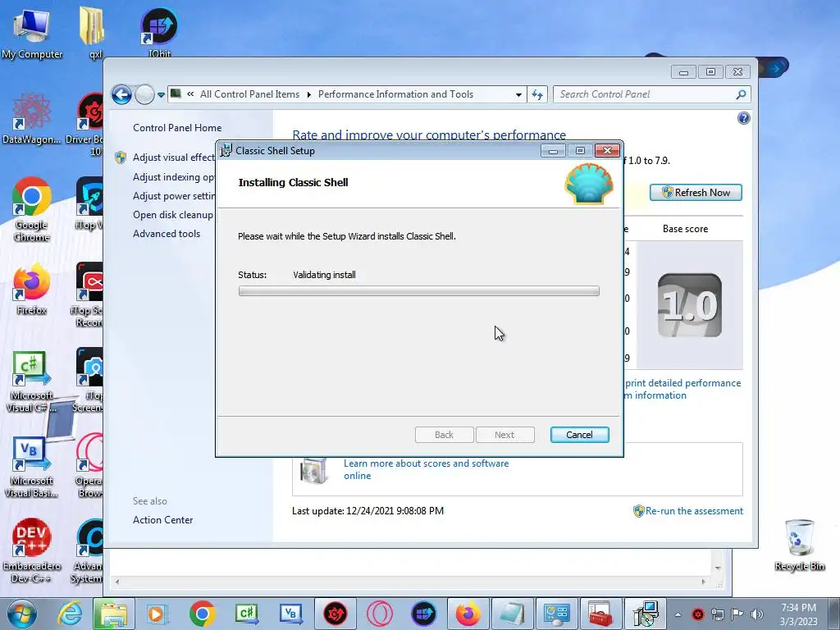Click the scroll left arrow in the background window
Screen dimensions: 840x630
[117, 582]
